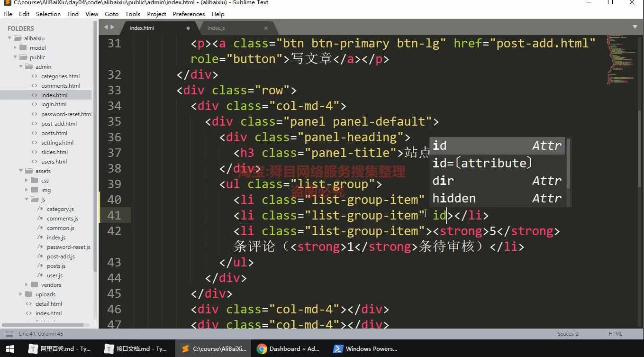
Task: Click the js folder icon
Action: point(34,199)
